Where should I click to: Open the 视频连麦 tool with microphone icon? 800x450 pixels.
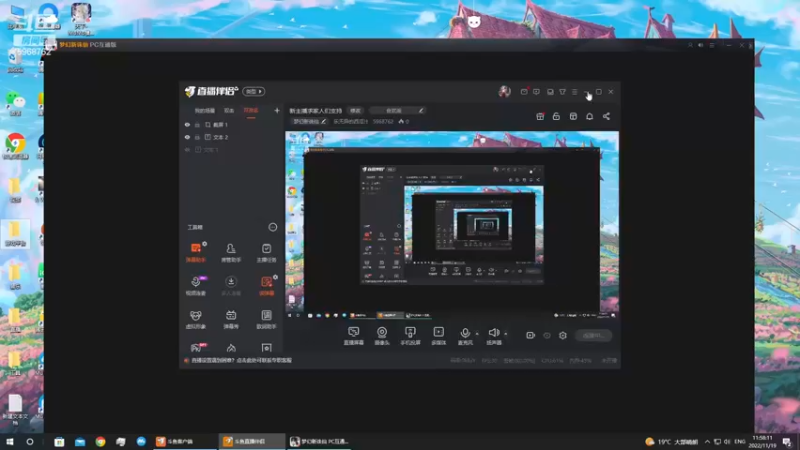click(195, 286)
